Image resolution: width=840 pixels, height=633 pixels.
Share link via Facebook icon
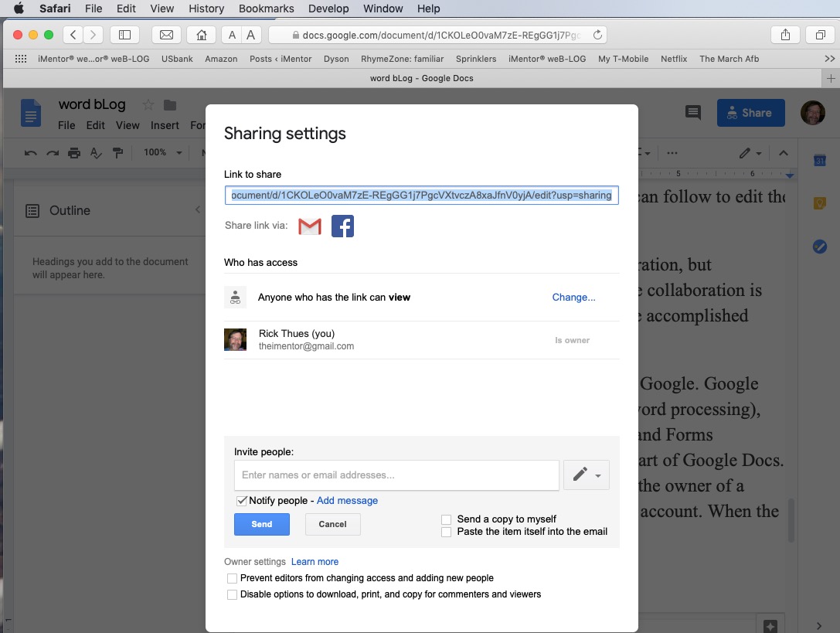(342, 226)
